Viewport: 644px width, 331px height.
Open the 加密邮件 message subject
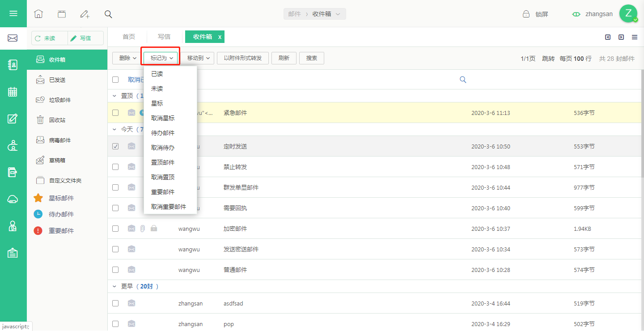click(x=235, y=229)
